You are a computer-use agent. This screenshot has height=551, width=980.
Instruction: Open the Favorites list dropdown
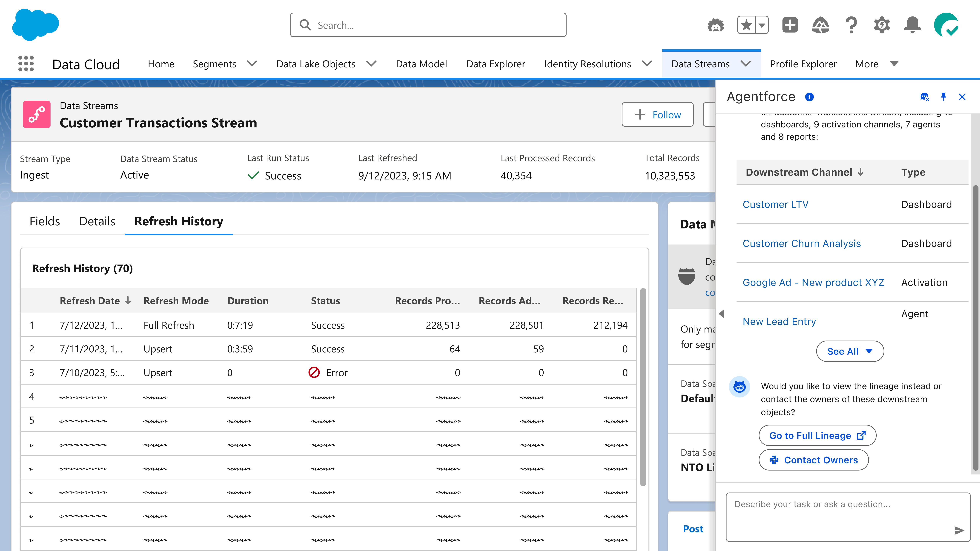tap(762, 25)
